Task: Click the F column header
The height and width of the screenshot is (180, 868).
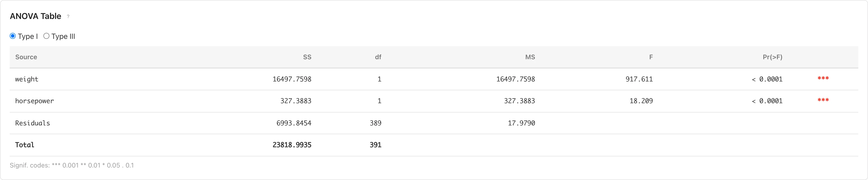Action: (x=651, y=57)
